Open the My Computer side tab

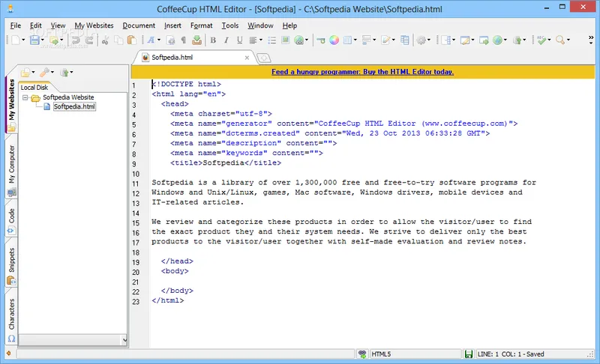pos(11,170)
